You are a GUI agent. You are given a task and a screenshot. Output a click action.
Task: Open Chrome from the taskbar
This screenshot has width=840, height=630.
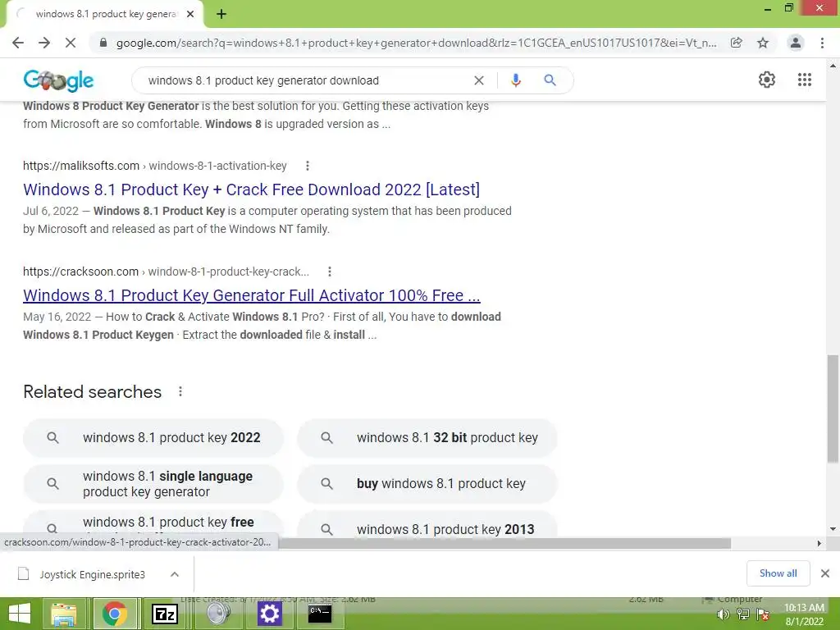(114, 614)
